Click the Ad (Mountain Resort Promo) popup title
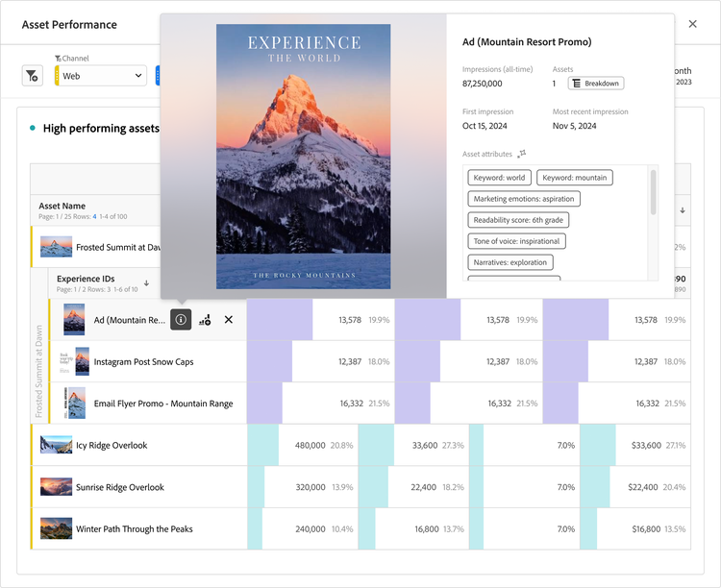Screen dimensions: 721x588 point(527,42)
